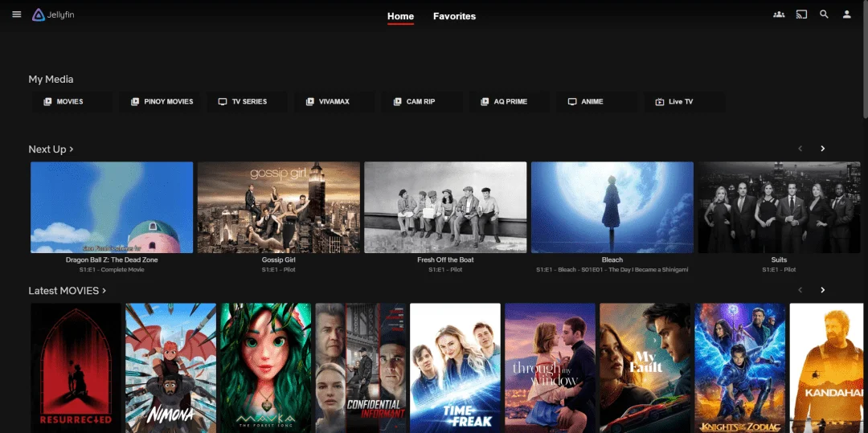This screenshot has height=433, width=868.
Task: Open the Time Freak movie poster
Action: [455, 368]
